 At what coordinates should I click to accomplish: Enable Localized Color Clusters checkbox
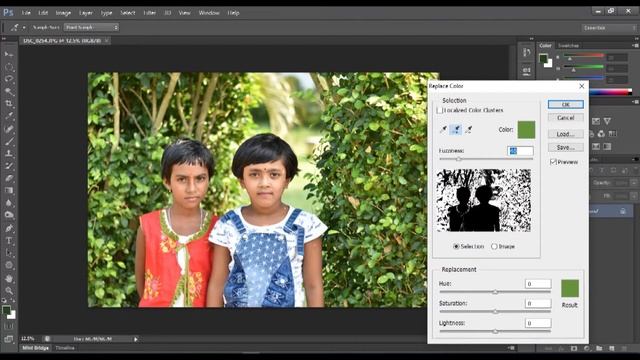click(440, 110)
